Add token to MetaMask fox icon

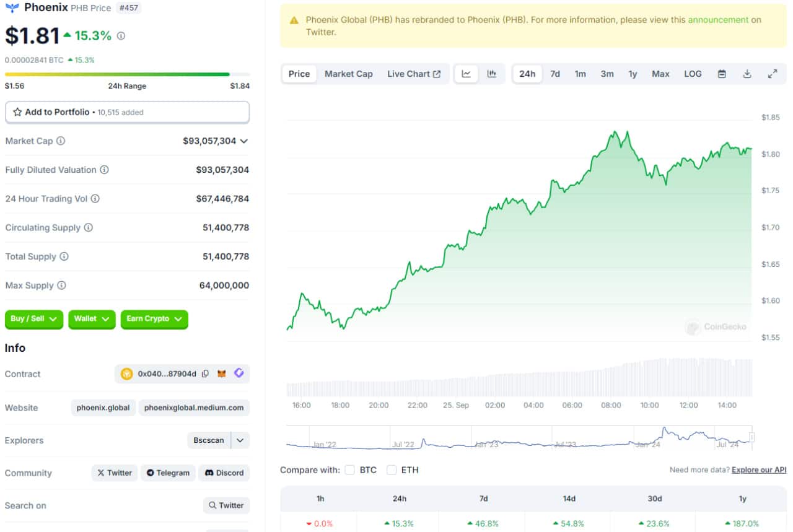pos(222,374)
